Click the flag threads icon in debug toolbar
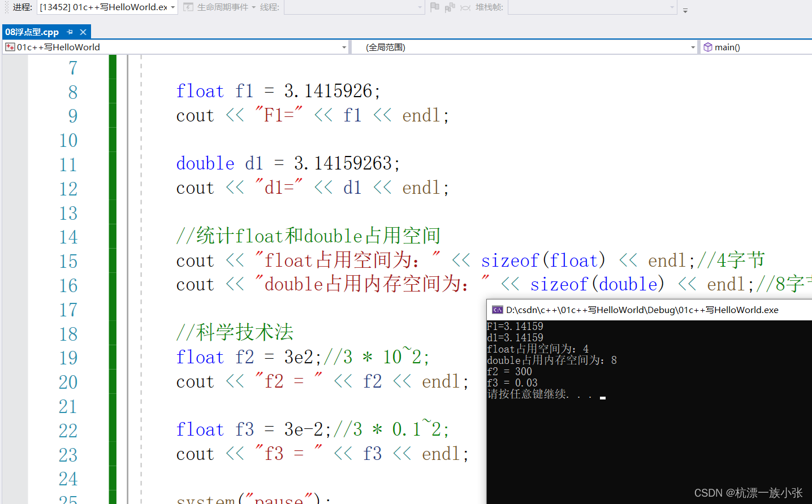Viewport: 812px width, 504px height. pos(435,7)
